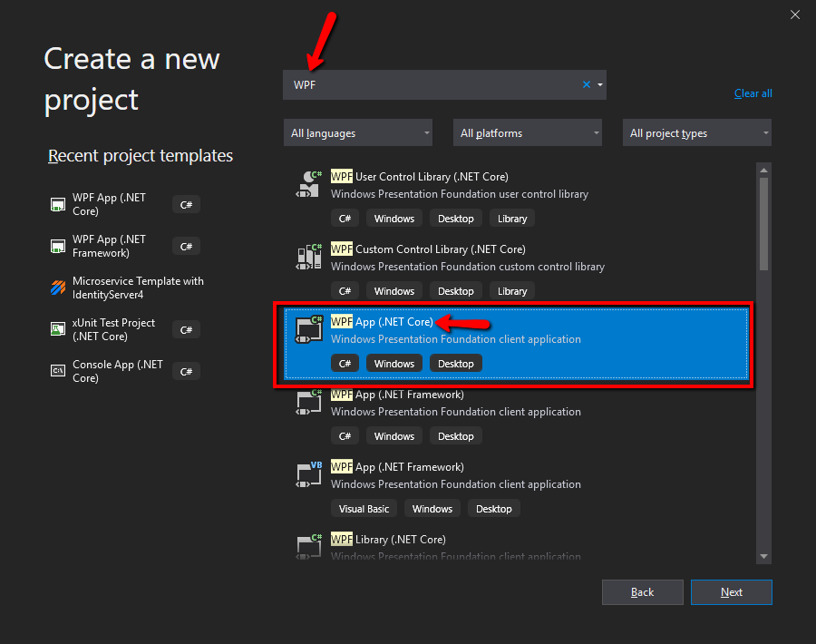This screenshot has height=644, width=816.
Task: Click C# badge beside recent Console App
Action: pyautogui.click(x=186, y=371)
